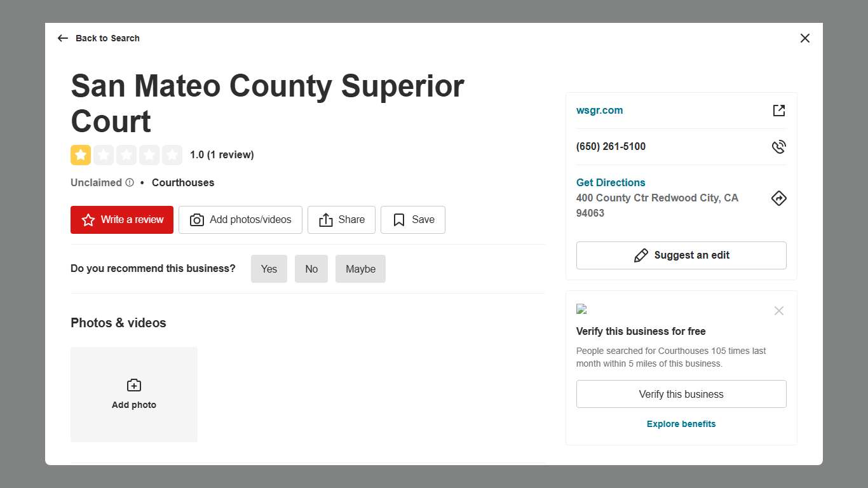Open the website via external link icon
The height and width of the screenshot is (488, 868).
[779, 110]
